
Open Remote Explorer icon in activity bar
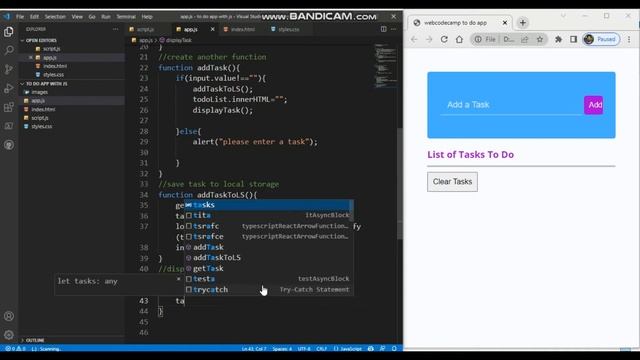(x=9, y=126)
